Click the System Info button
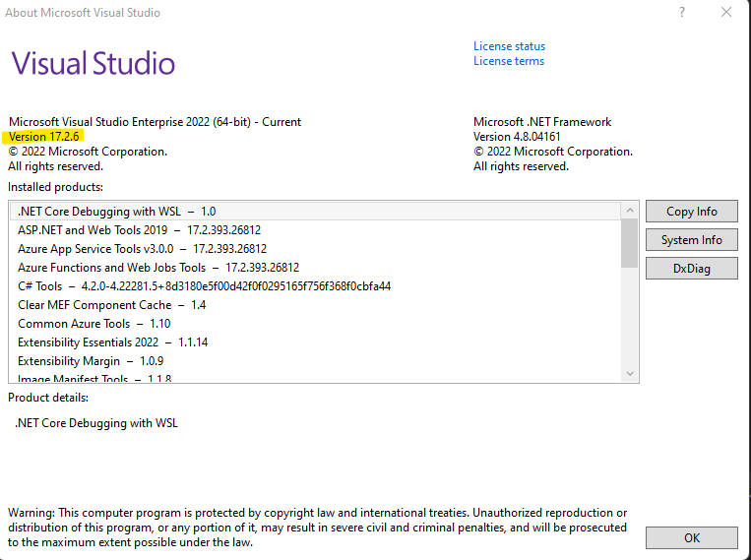 click(x=691, y=240)
